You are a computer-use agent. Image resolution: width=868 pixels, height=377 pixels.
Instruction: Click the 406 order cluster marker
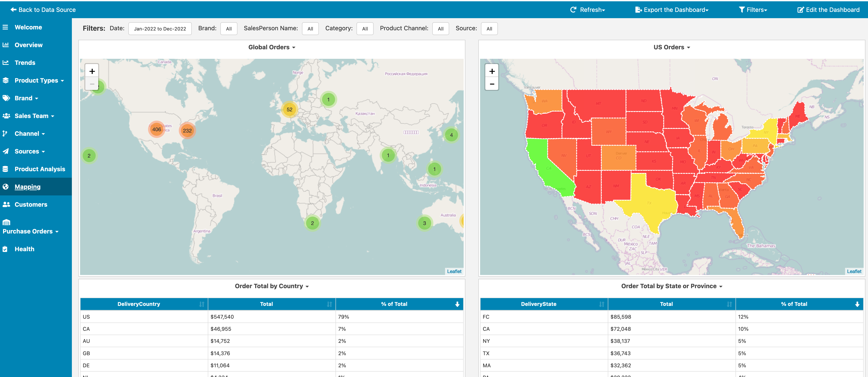157,129
